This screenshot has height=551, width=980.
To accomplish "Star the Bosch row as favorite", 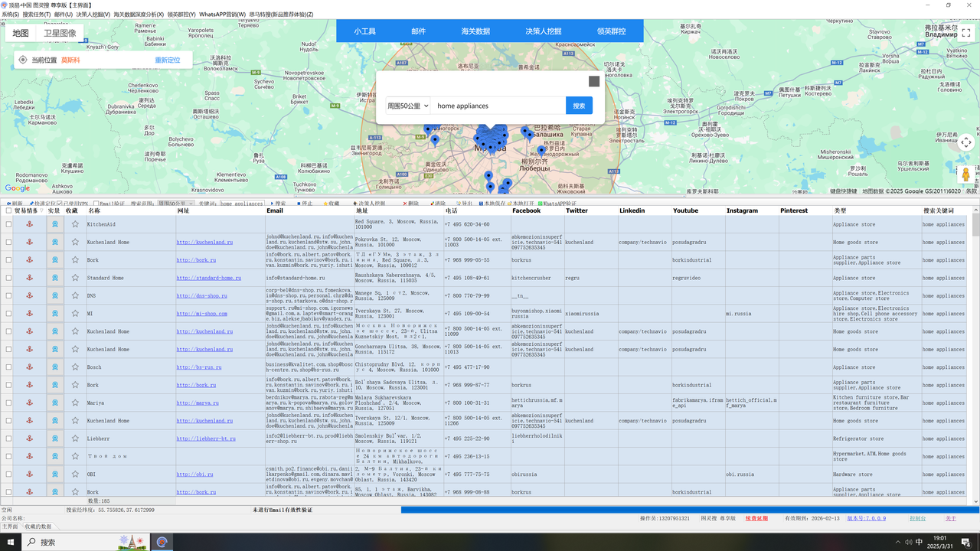I will (x=75, y=367).
